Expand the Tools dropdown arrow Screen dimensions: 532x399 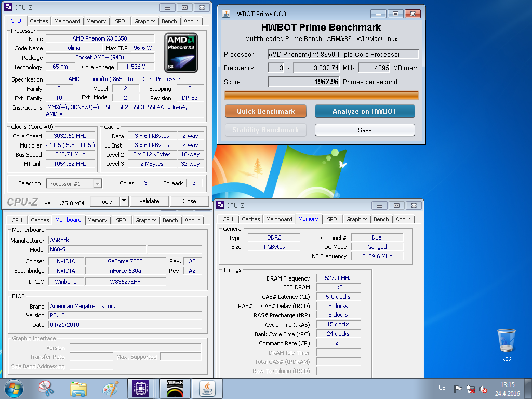tap(124, 201)
